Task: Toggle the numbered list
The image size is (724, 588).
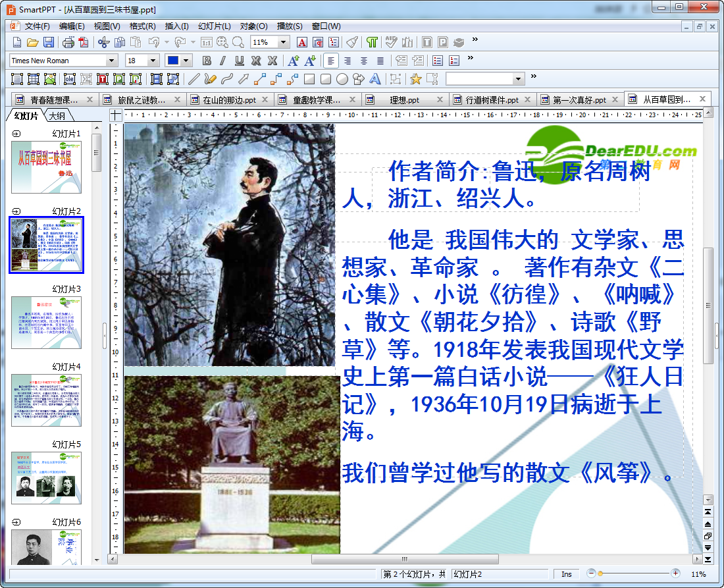Action: pyautogui.click(x=454, y=61)
